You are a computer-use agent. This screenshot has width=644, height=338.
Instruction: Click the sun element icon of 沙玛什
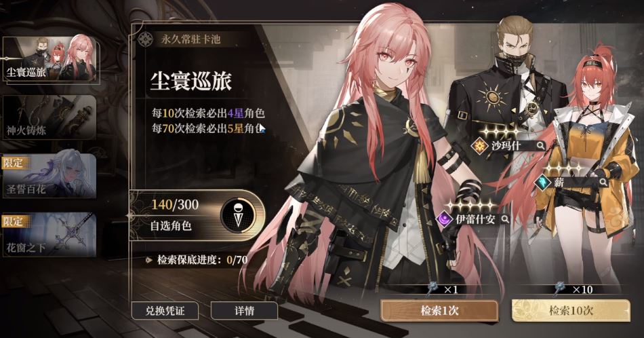(479, 146)
